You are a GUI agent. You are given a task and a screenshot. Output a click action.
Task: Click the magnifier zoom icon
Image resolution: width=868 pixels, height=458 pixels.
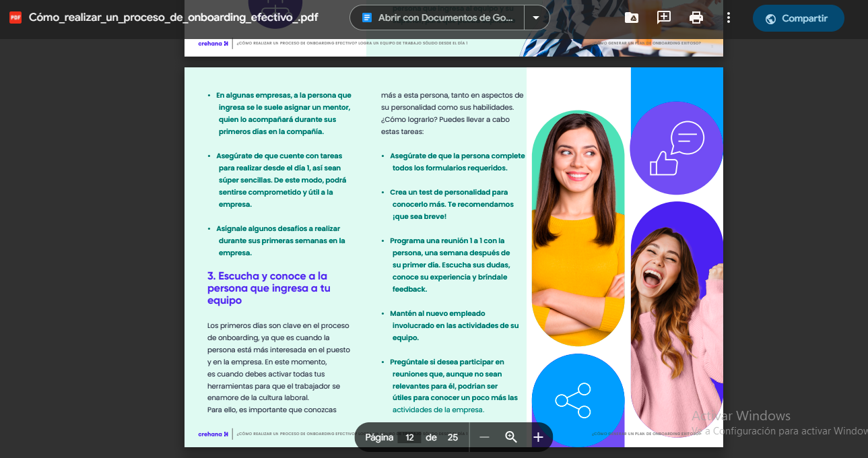(x=511, y=436)
